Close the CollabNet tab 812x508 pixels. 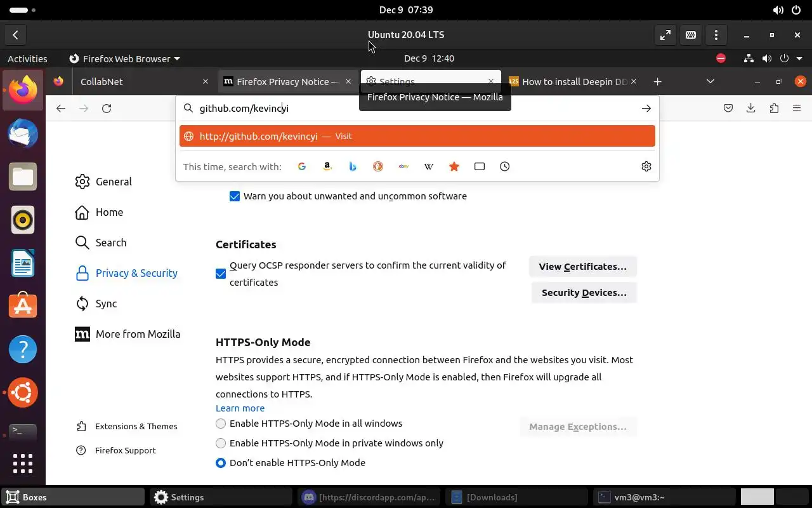(205, 82)
